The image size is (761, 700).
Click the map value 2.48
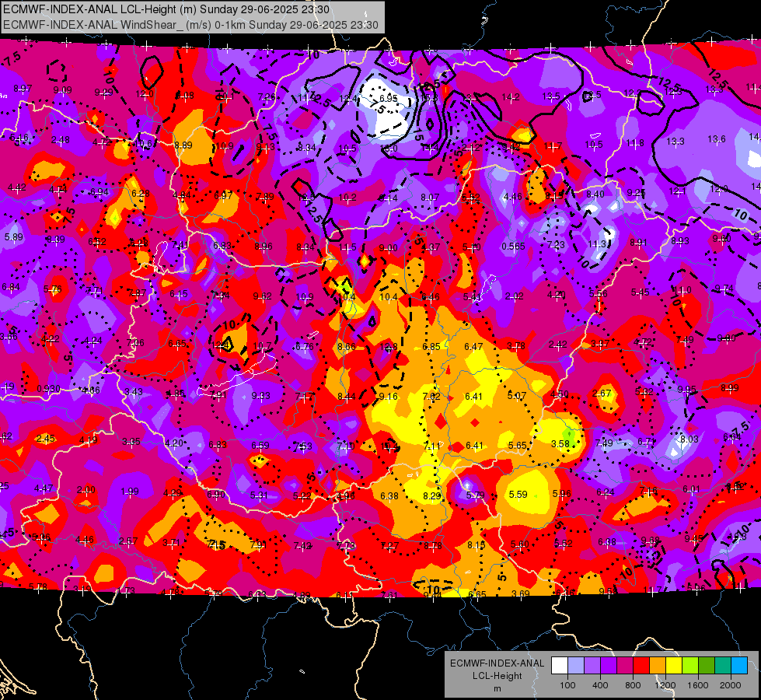60,140
